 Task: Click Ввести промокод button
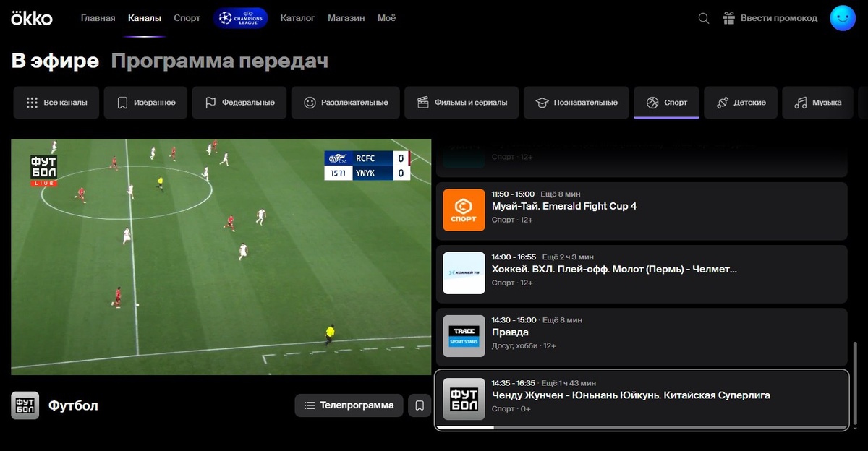[770, 18]
